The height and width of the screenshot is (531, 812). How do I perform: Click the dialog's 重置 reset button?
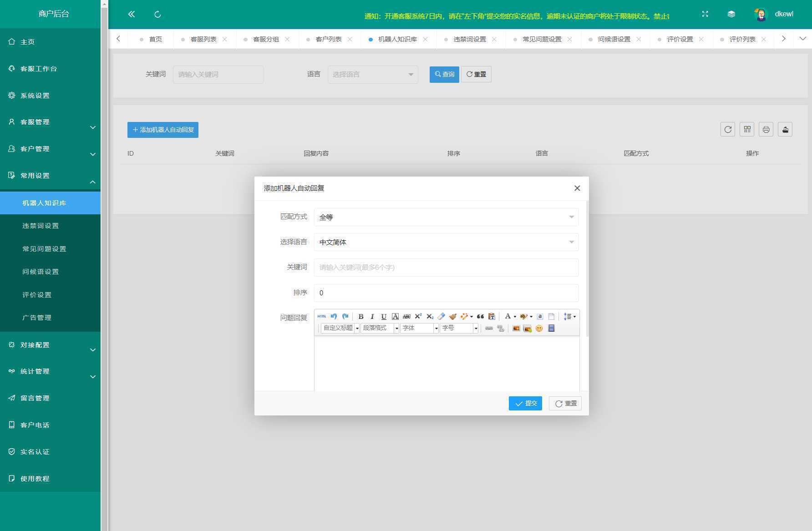(x=565, y=403)
